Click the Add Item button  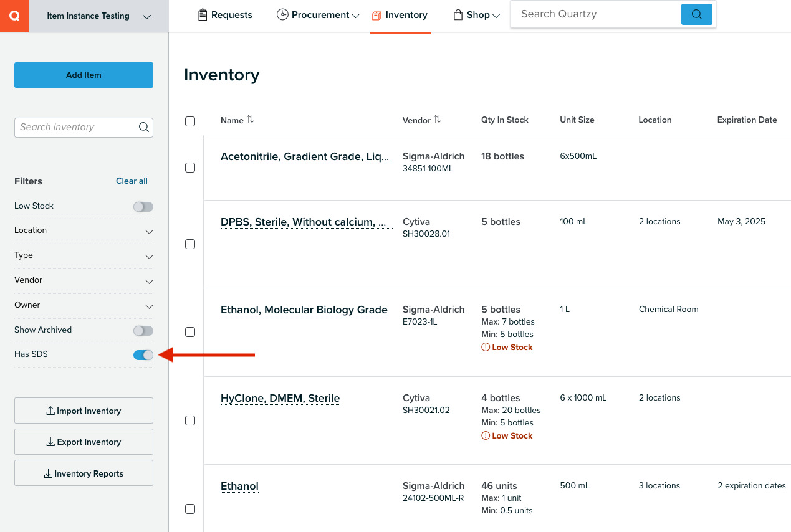(84, 75)
